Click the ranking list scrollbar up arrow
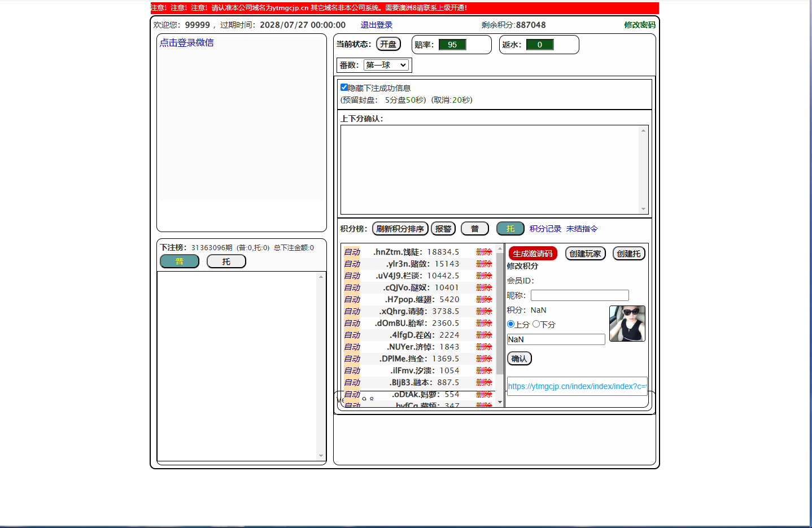Viewport: 812px width, 528px height. pos(500,248)
